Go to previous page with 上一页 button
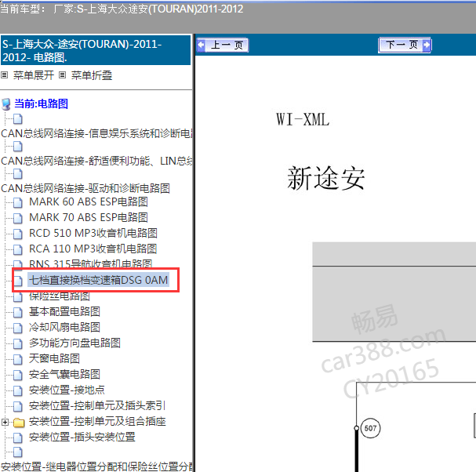476x472 pixels. click(222, 45)
